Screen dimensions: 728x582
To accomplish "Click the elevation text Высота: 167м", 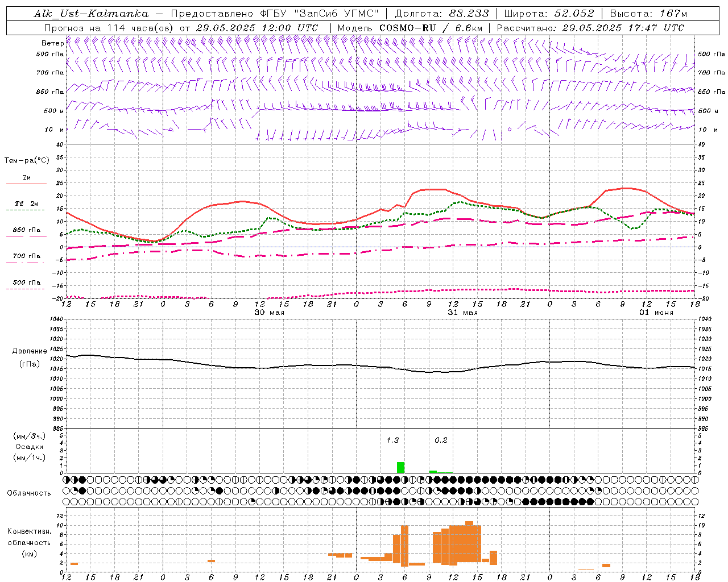I will [x=648, y=14].
